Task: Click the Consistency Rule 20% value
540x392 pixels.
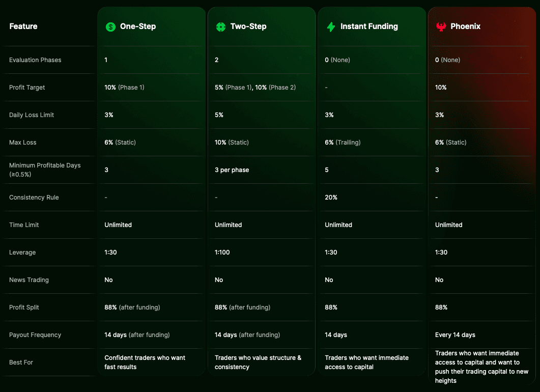Action: [331, 198]
